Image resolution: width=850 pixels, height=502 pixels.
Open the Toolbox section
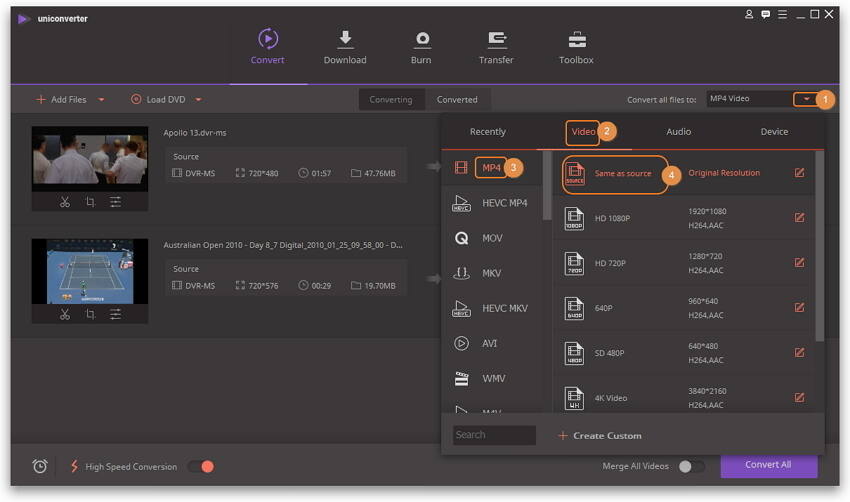pos(576,47)
